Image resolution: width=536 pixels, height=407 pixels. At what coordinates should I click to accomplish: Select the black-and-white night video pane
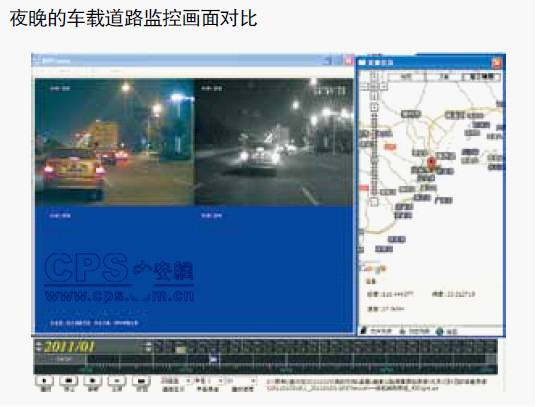click(x=274, y=142)
